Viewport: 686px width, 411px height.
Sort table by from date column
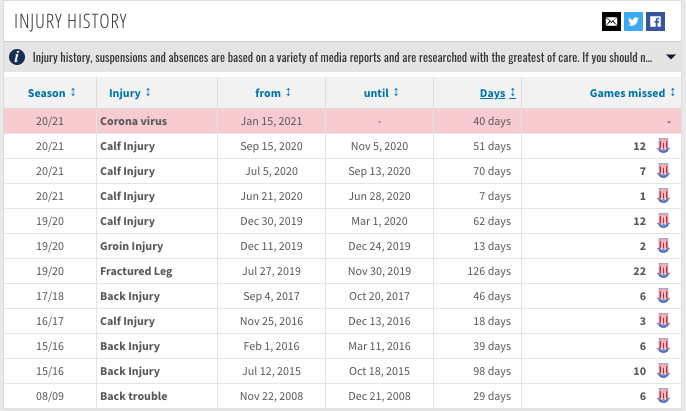271,93
